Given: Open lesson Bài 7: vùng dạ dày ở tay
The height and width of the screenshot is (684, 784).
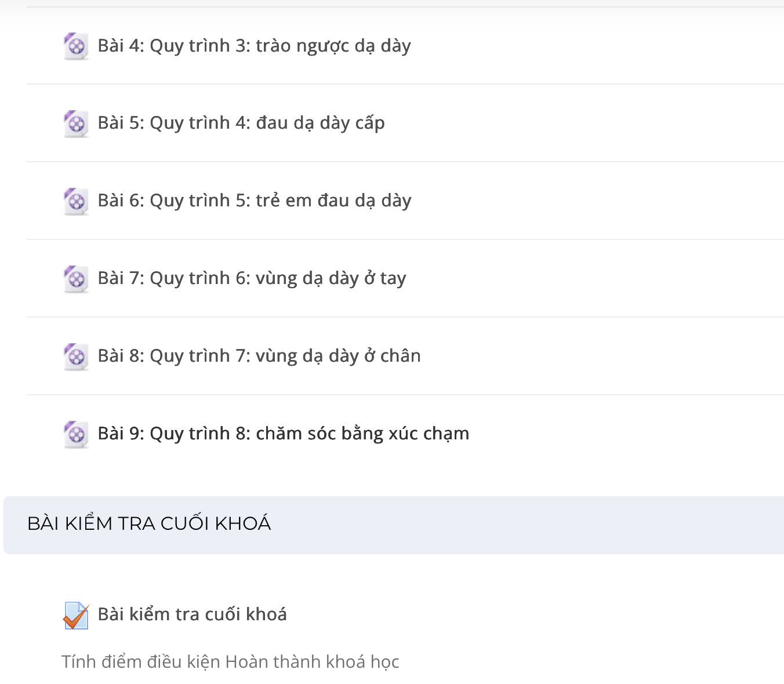Looking at the screenshot, I should (252, 279).
